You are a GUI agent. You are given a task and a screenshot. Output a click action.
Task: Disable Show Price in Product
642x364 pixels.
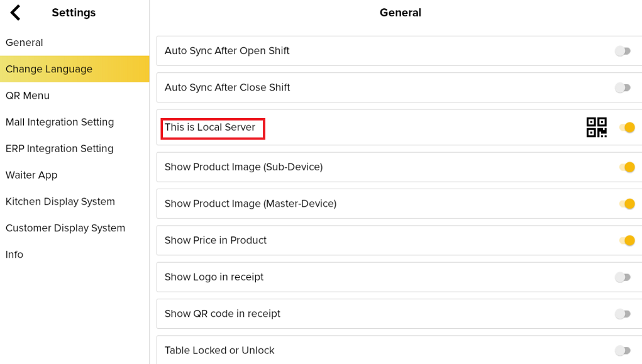click(627, 240)
